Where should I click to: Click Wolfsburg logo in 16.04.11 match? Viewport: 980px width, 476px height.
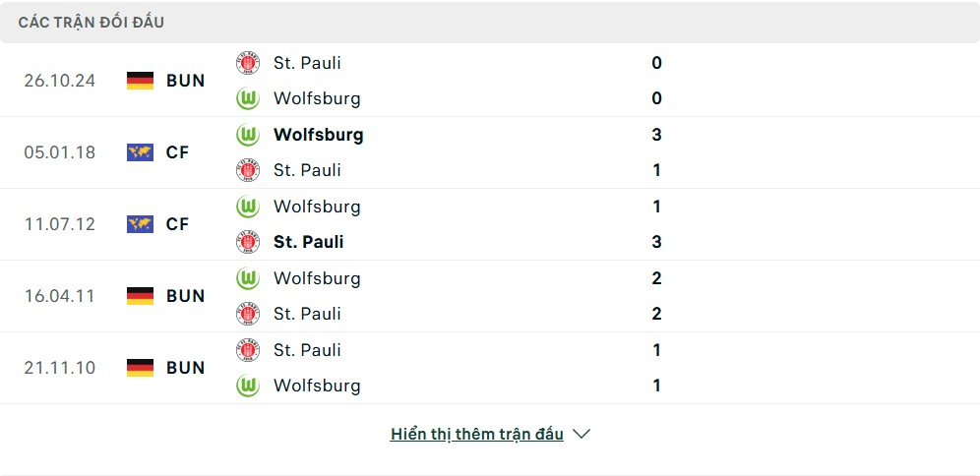click(x=247, y=278)
